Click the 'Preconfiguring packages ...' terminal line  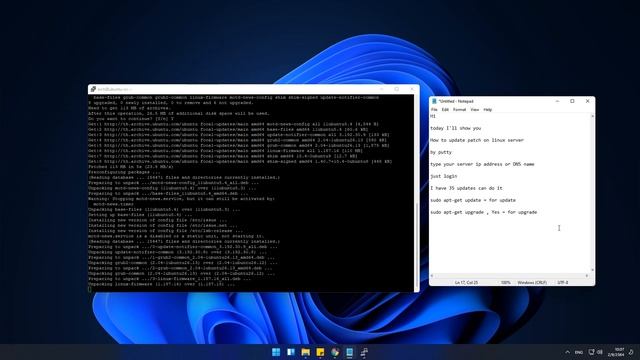(124, 172)
